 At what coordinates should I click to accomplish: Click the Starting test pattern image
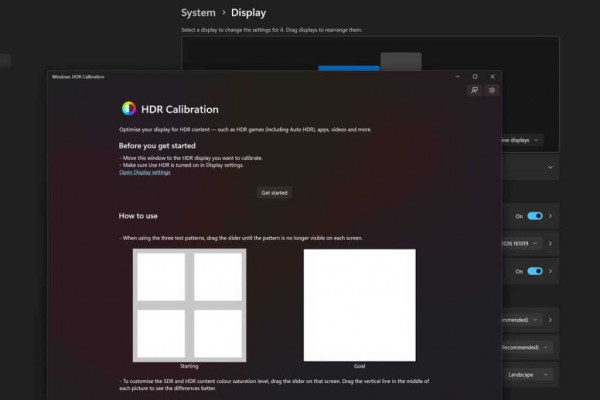[x=189, y=305]
